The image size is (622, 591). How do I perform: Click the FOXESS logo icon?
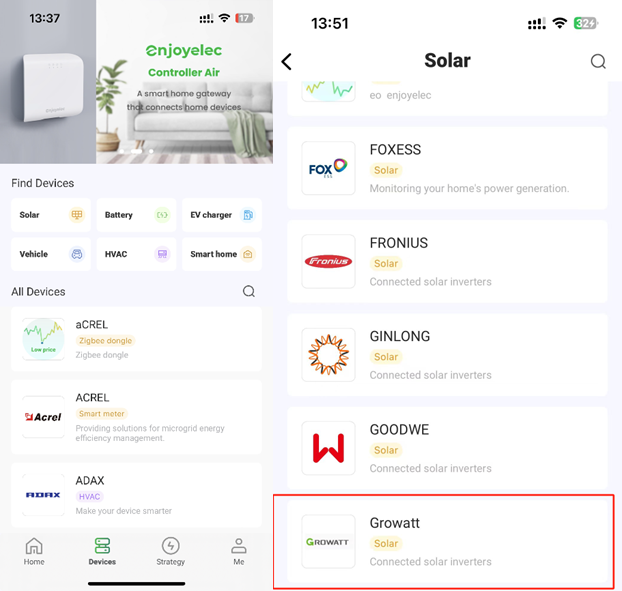[328, 168]
